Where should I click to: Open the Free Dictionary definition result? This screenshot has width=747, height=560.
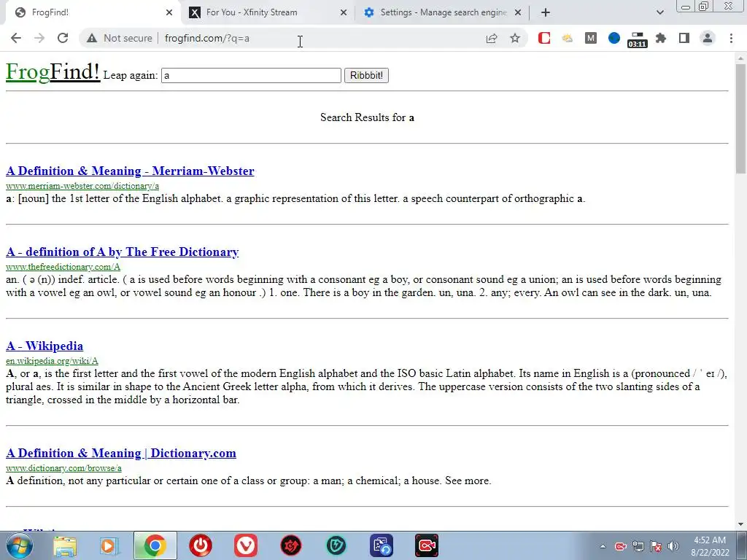(122, 252)
